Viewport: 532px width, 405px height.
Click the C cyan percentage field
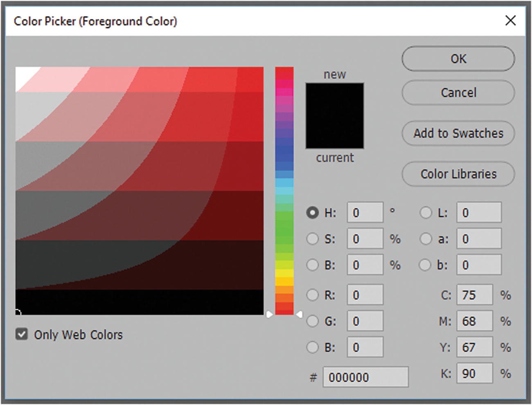[x=474, y=295]
